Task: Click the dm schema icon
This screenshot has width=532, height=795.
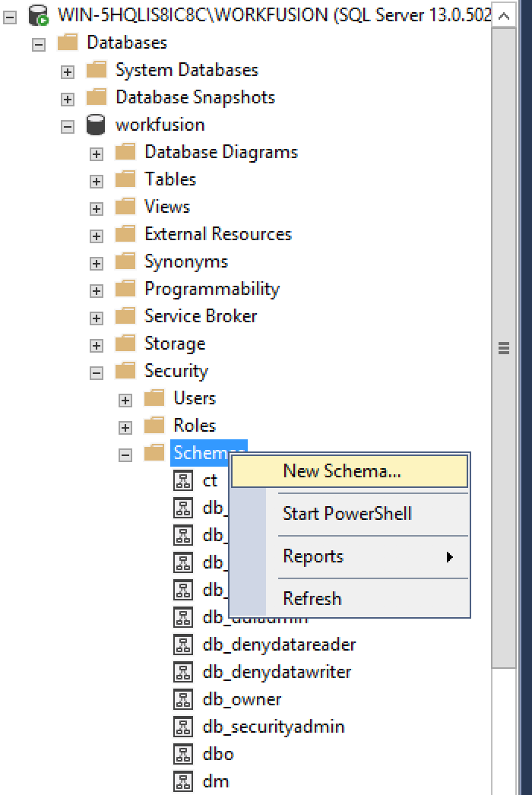Action: tap(183, 782)
